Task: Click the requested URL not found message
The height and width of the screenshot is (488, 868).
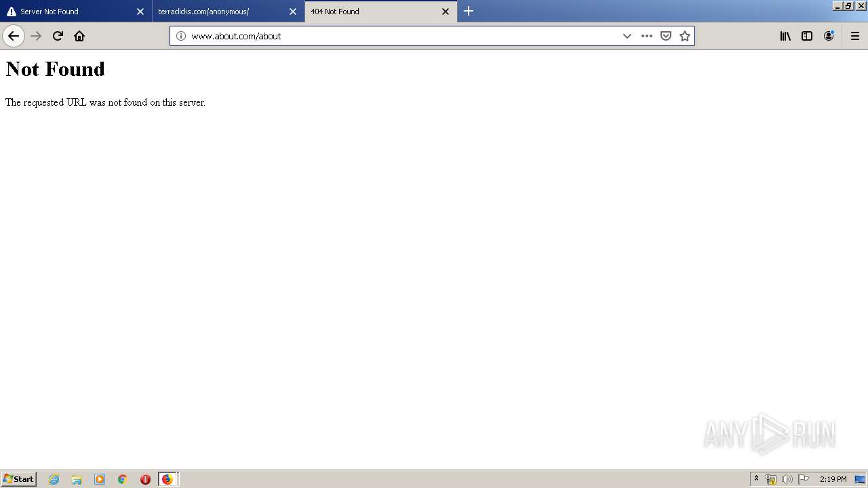Action: click(x=105, y=102)
